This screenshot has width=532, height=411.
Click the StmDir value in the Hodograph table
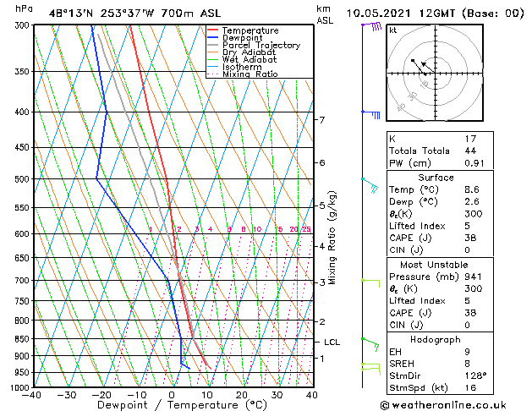pyautogui.click(x=475, y=375)
